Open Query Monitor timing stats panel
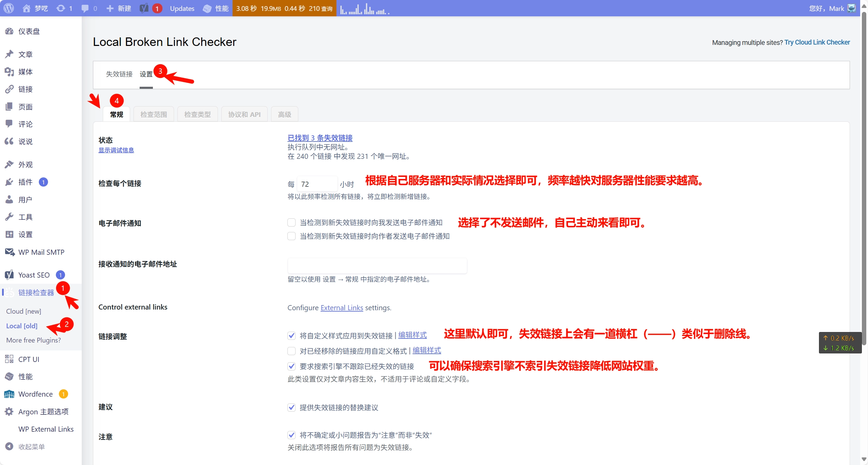Viewport: 868px width, 465px height. pos(284,8)
